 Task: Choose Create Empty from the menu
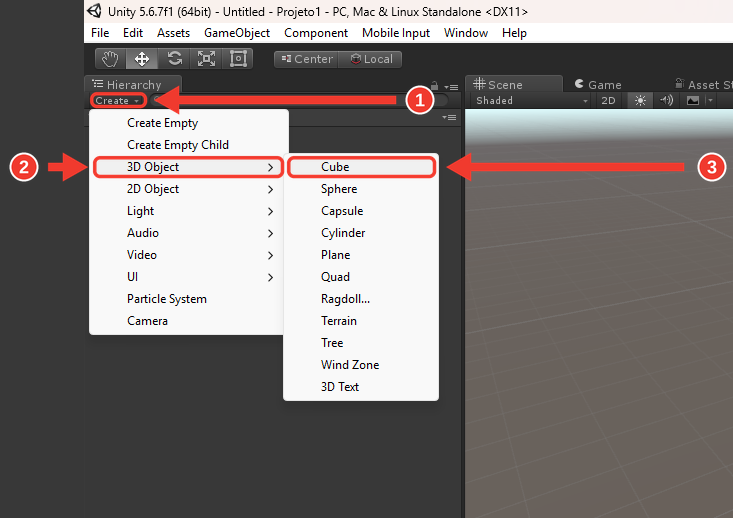point(188,123)
